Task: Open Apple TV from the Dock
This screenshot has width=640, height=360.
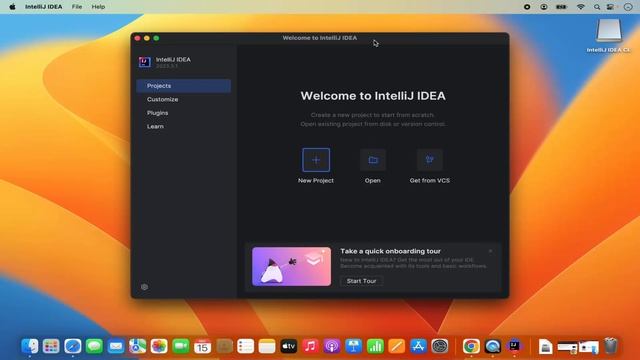Action: pyautogui.click(x=289, y=346)
